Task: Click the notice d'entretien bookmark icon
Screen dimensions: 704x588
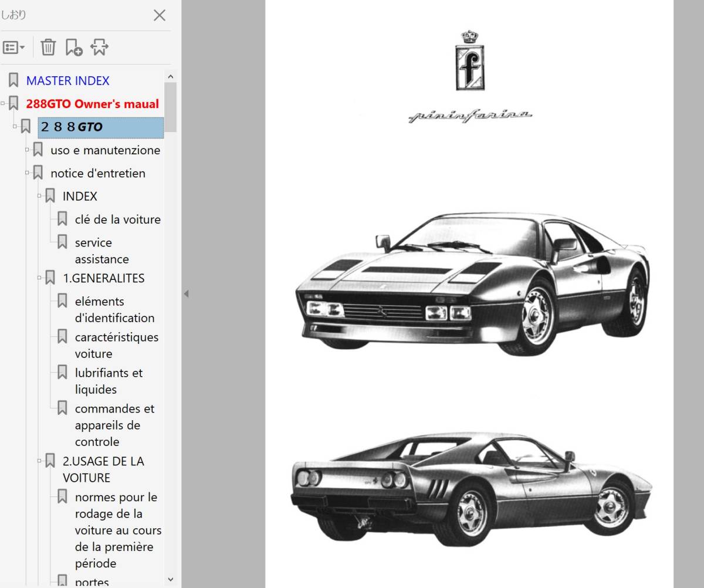Action: coord(38,173)
